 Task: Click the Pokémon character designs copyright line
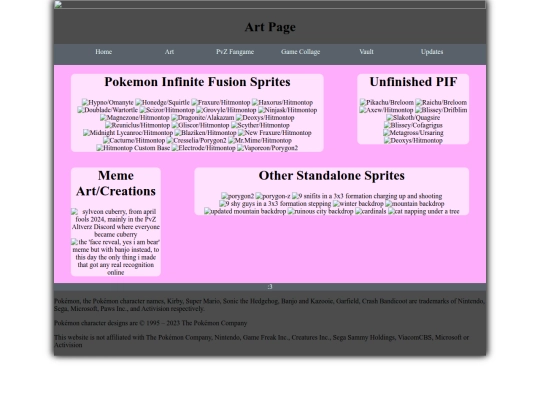pos(150,323)
